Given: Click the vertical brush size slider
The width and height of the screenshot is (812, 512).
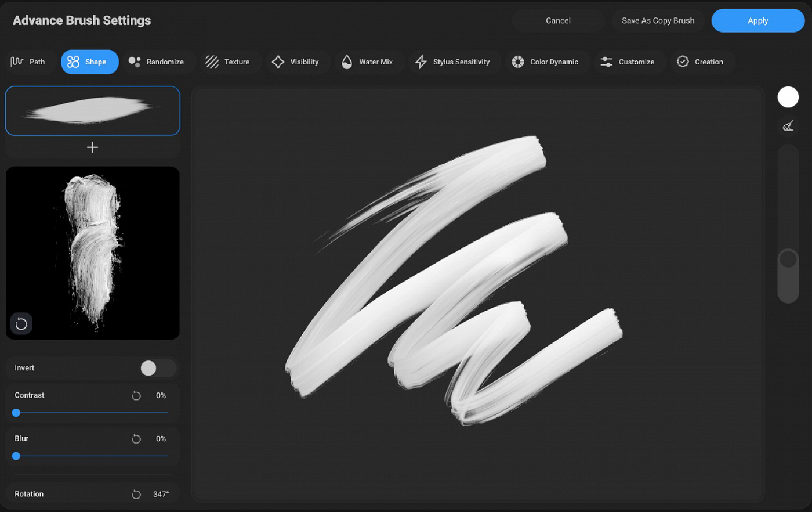Looking at the screenshot, I should point(788,223).
